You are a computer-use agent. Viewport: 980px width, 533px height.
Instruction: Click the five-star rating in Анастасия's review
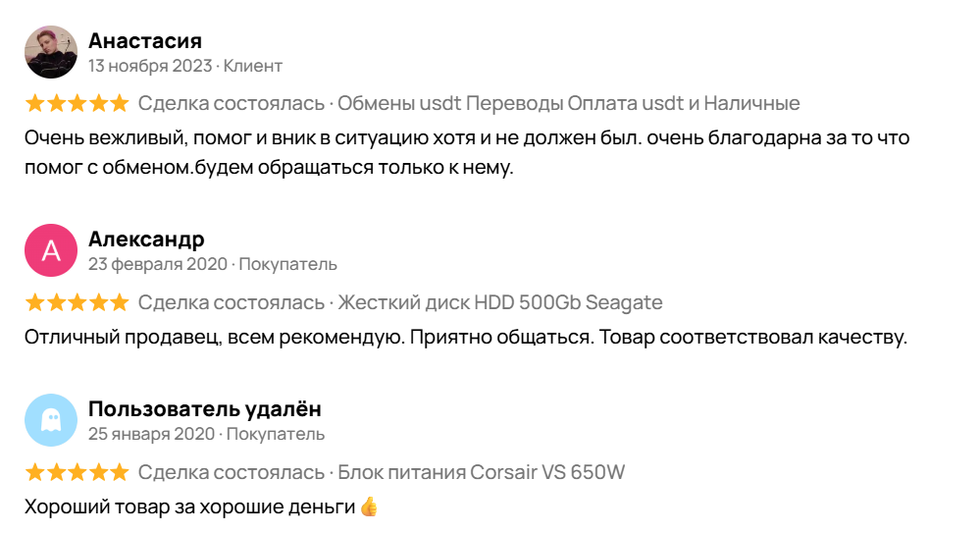point(77,103)
